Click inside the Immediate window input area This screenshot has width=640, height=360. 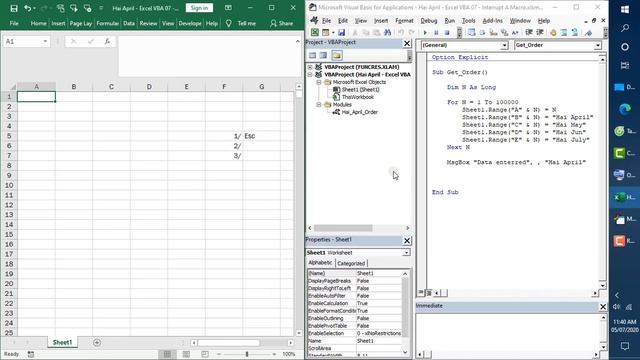pos(507,331)
